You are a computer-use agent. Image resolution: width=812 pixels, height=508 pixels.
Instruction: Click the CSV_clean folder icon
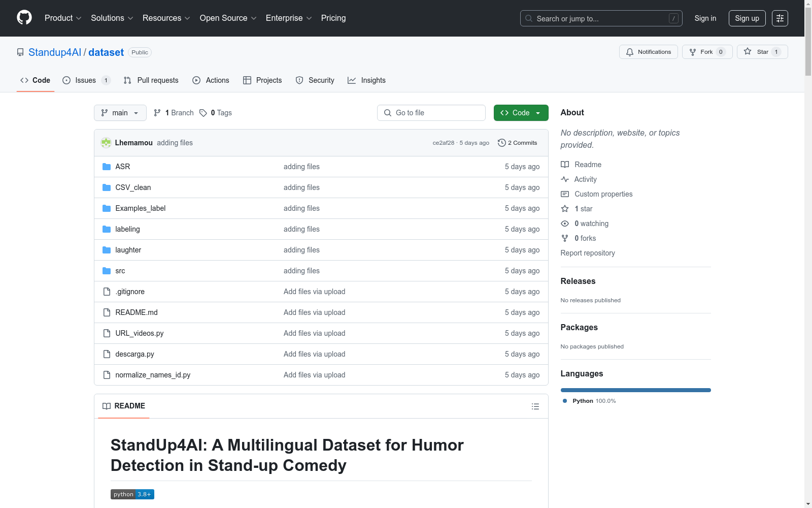pos(107,187)
